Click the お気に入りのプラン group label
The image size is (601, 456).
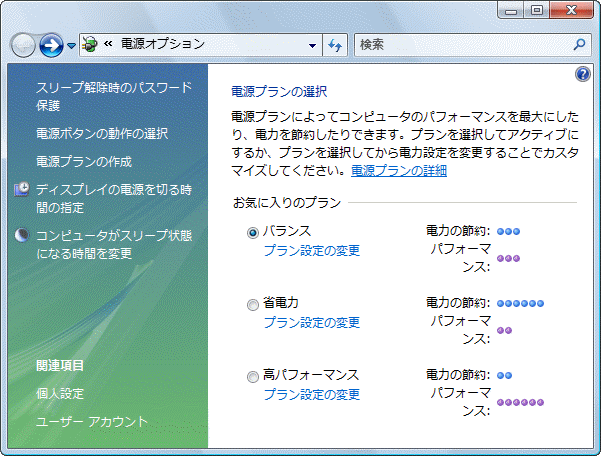click(x=287, y=203)
